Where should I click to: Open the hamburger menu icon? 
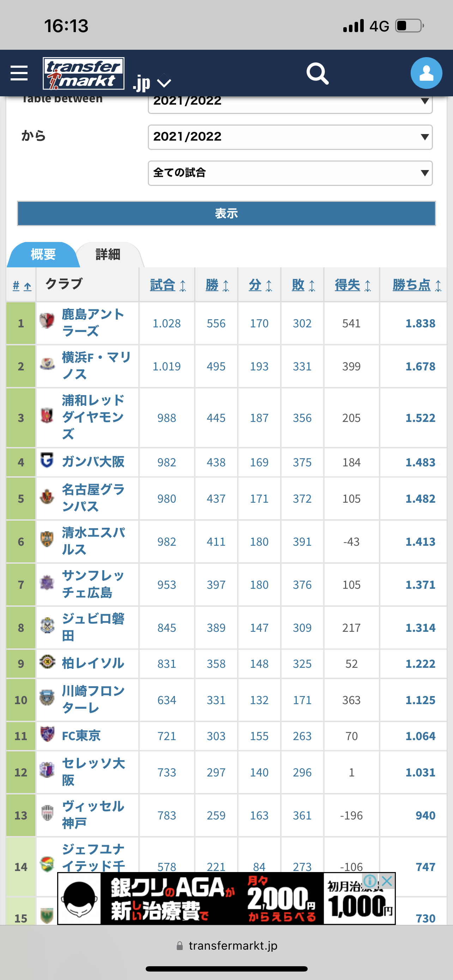19,73
